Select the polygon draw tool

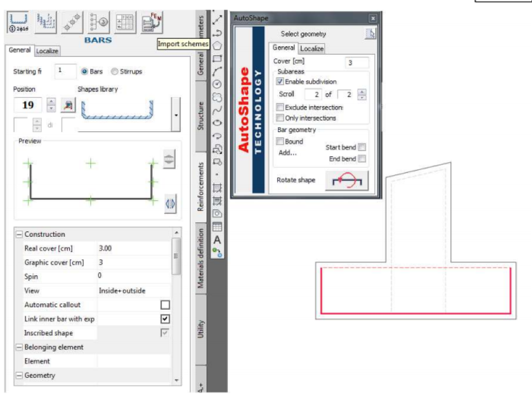(217, 45)
